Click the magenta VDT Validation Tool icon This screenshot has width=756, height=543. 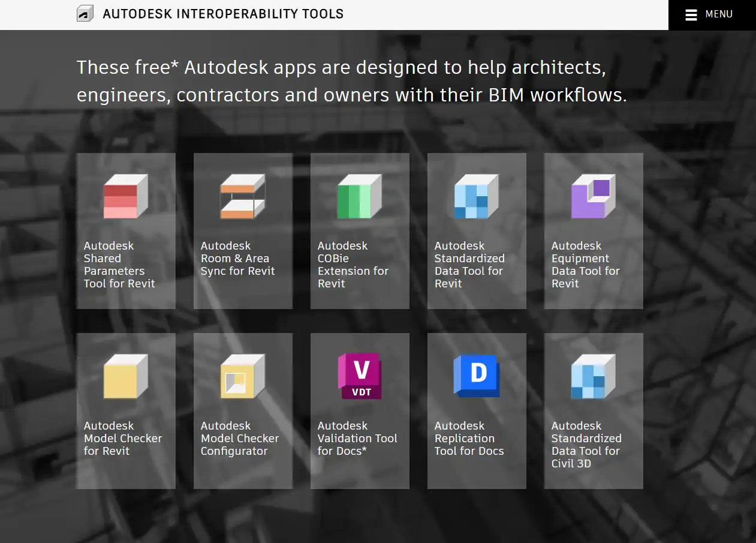pos(359,376)
